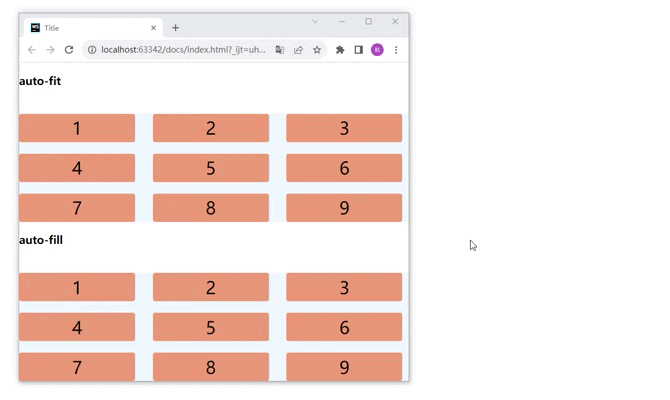Viewport: 670px width, 400px height.
Task: Click the tab favicon next to Title
Action: tap(35, 28)
